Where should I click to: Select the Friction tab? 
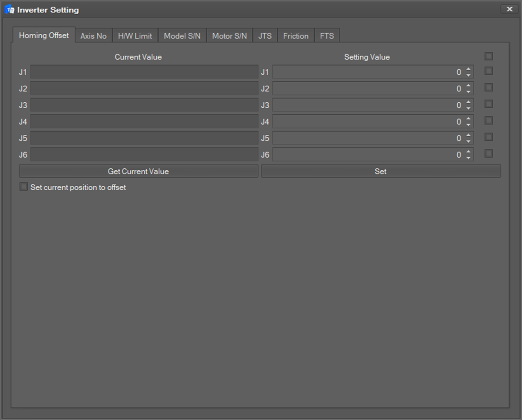pyautogui.click(x=296, y=36)
